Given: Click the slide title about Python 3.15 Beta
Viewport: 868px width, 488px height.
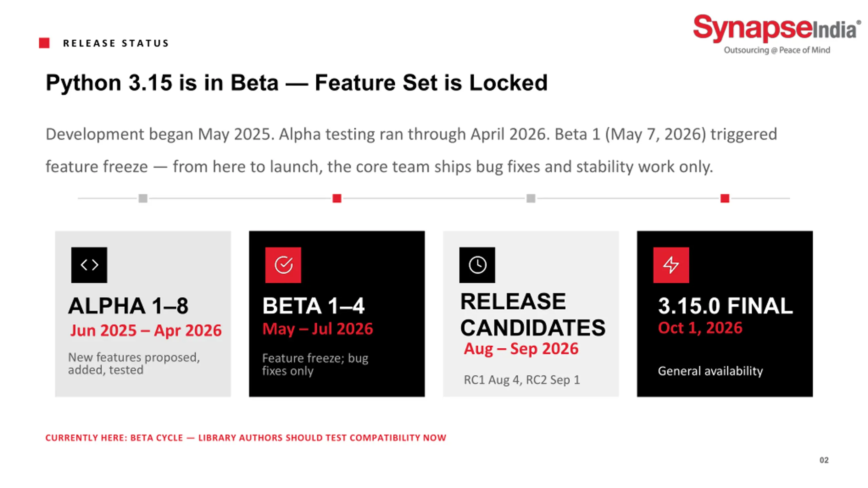Looking at the screenshot, I should pos(297,83).
